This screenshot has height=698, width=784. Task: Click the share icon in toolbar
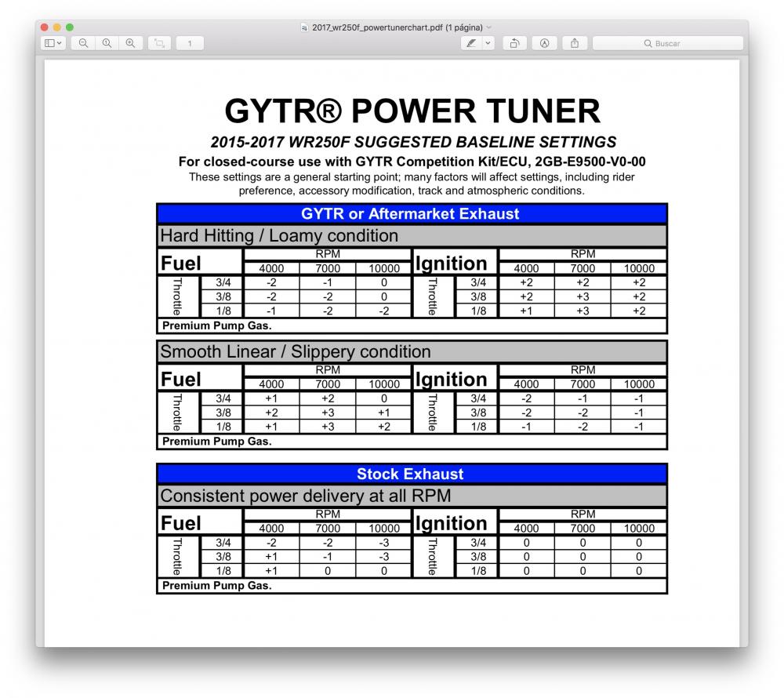(575, 43)
